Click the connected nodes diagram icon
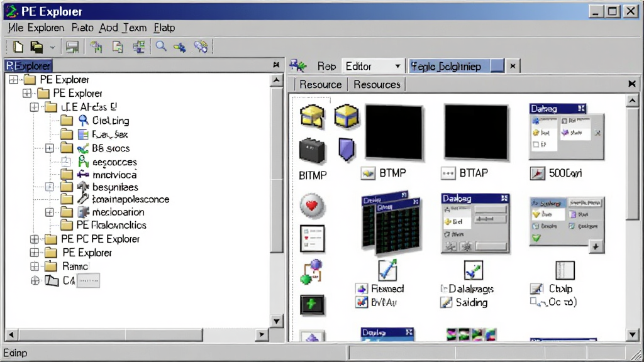This screenshot has width=644, height=362. click(311, 271)
